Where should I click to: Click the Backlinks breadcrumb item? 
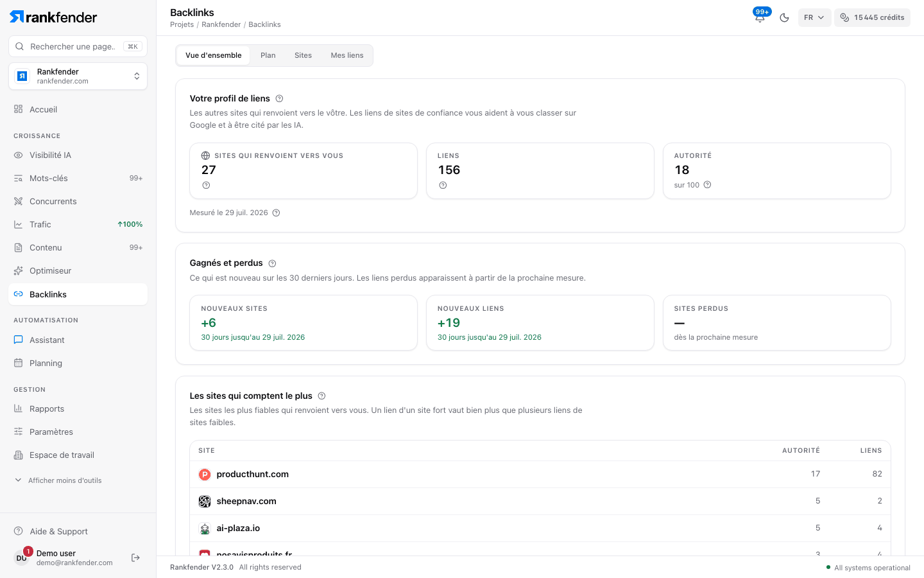click(x=264, y=24)
